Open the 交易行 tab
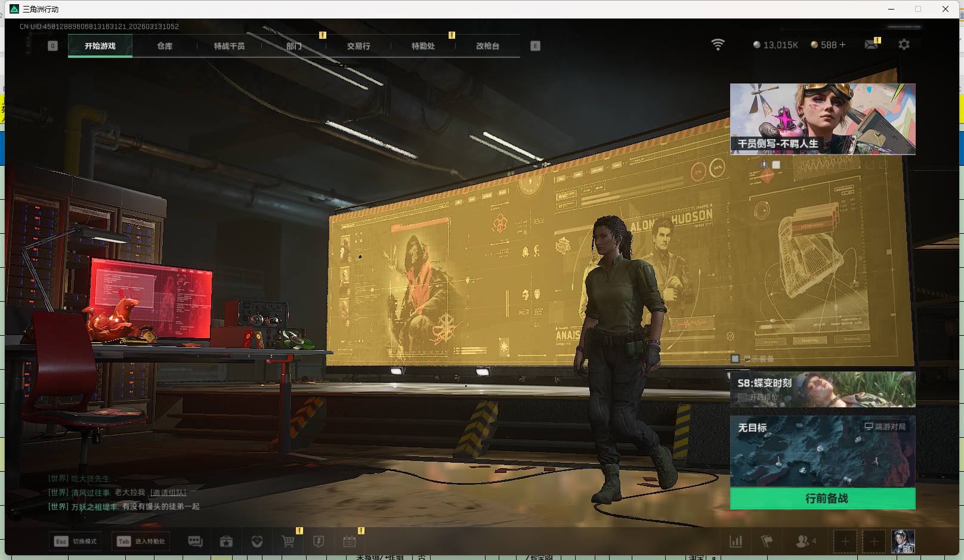The height and width of the screenshot is (560, 964). pos(359,46)
